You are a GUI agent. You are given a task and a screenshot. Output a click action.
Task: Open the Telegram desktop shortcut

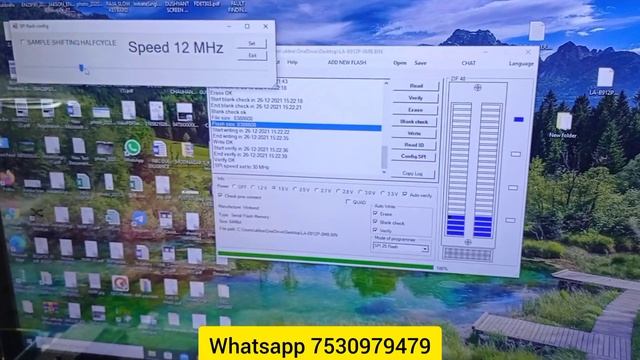point(139,219)
